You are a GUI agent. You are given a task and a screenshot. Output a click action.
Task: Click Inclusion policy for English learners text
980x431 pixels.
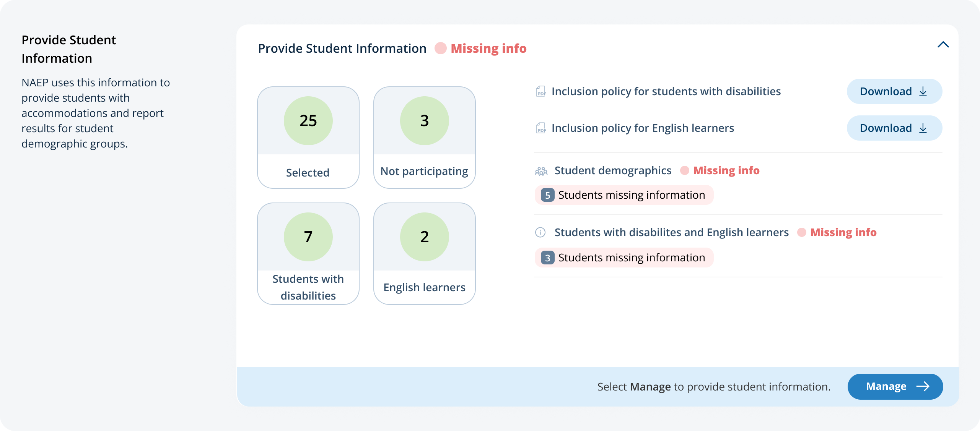[643, 128]
